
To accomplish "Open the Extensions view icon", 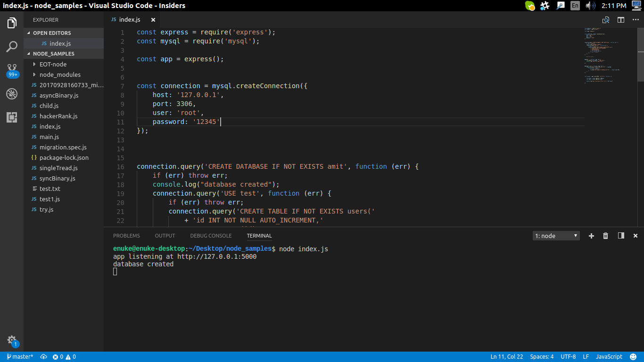I will (x=12, y=117).
